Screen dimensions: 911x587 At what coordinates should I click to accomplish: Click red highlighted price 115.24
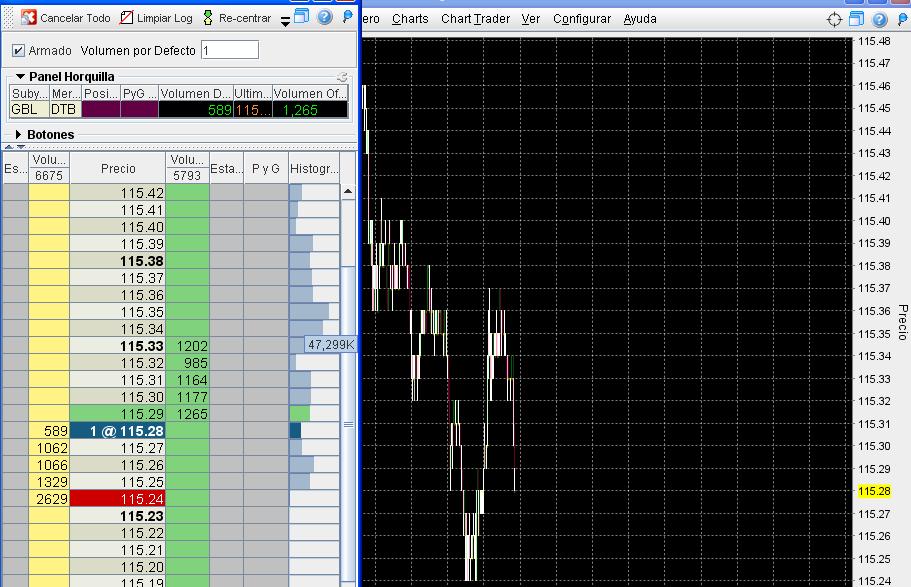[x=117, y=499]
